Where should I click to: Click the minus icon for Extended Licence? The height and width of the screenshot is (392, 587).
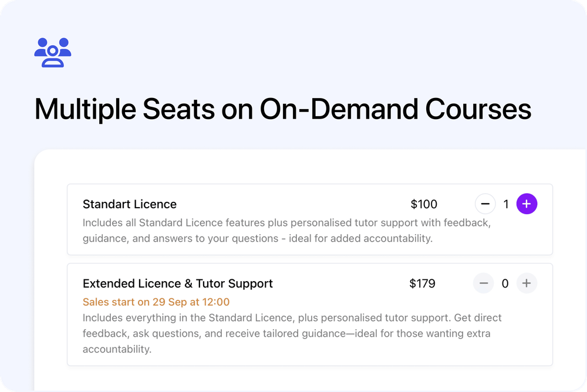tap(483, 283)
